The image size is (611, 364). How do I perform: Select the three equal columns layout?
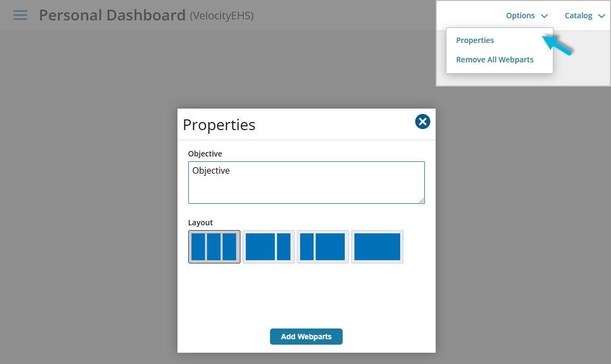tap(214, 247)
